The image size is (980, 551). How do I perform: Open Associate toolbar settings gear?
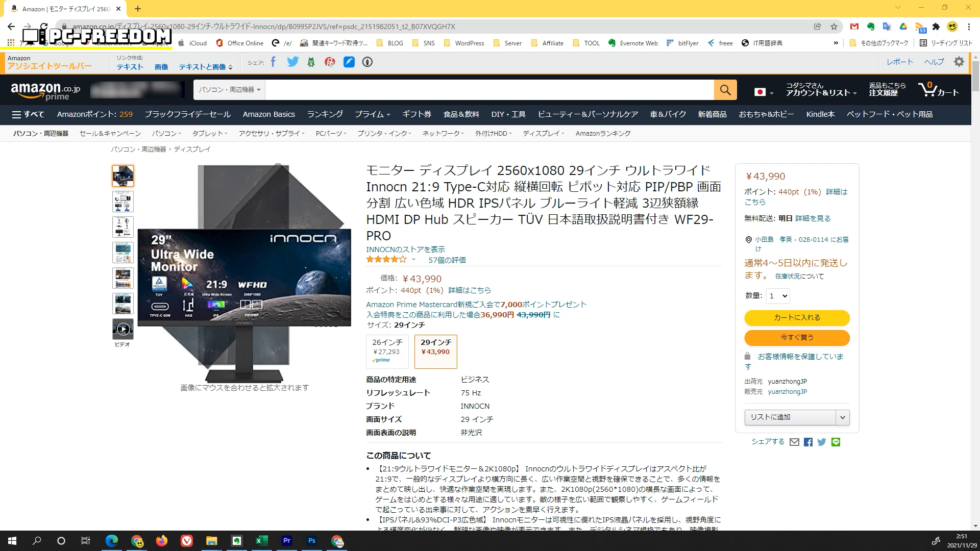(x=959, y=62)
